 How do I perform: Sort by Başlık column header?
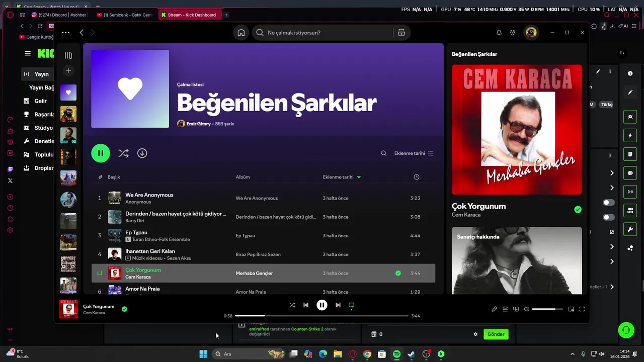pyautogui.click(x=114, y=177)
